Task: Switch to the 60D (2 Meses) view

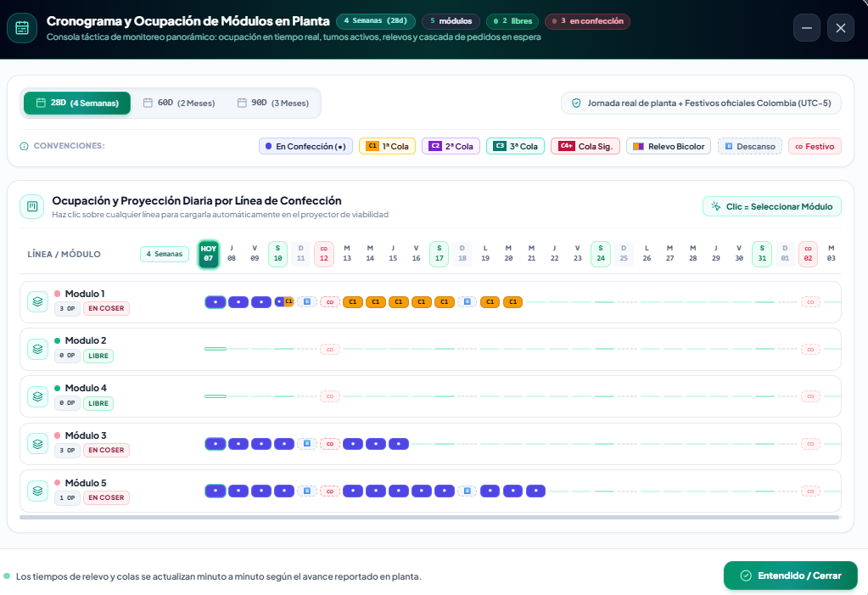Action: pos(179,103)
